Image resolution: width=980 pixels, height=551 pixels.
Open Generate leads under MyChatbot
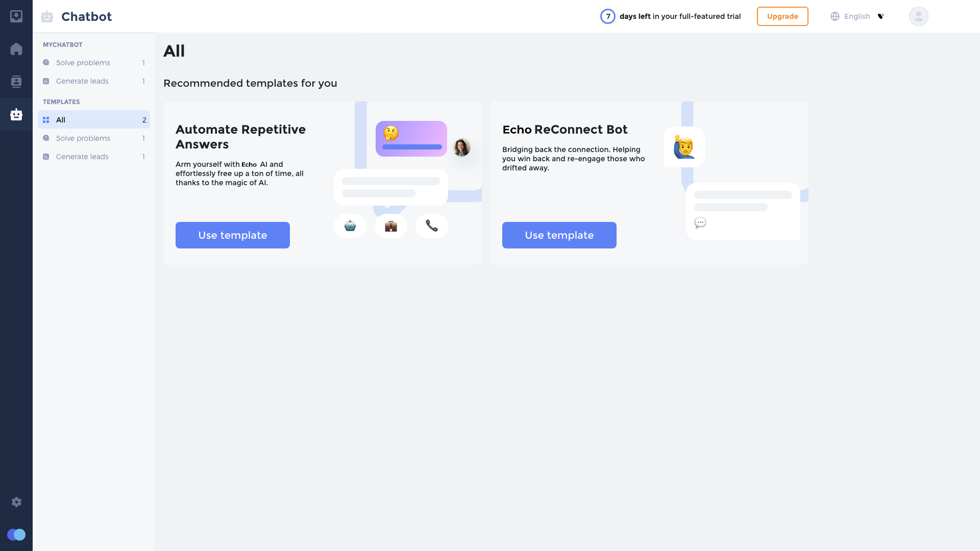click(82, 81)
